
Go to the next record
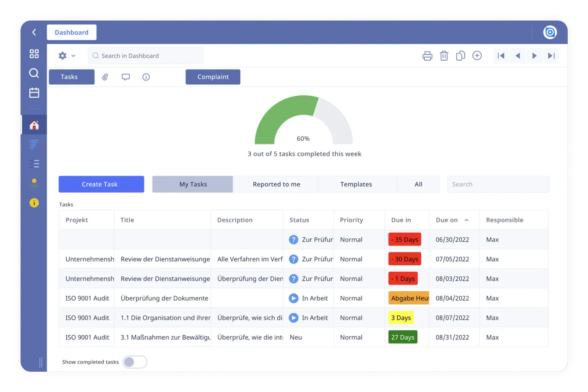[534, 56]
